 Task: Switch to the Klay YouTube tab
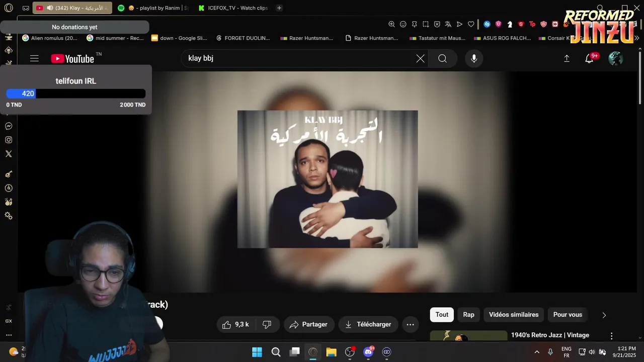[x=72, y=8]
